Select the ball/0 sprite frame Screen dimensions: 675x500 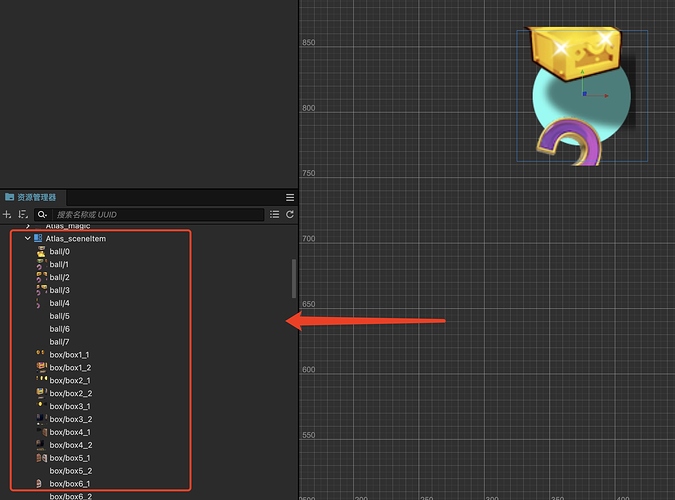coord(59,252)
